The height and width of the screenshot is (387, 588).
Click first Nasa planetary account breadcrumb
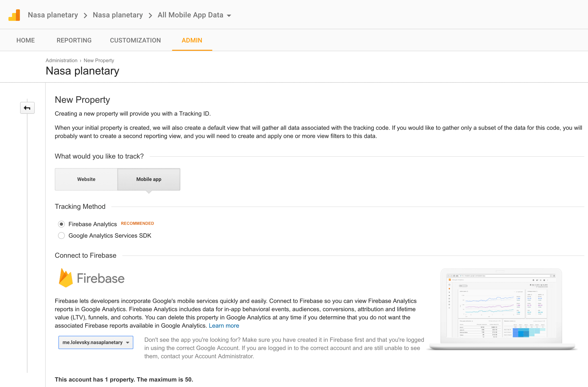tap(53, 15)
